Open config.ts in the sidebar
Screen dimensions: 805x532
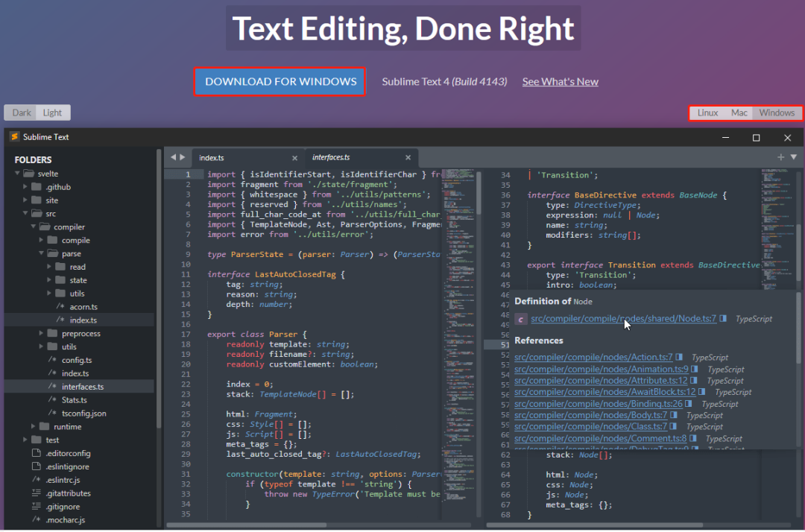tap(77, 360)
